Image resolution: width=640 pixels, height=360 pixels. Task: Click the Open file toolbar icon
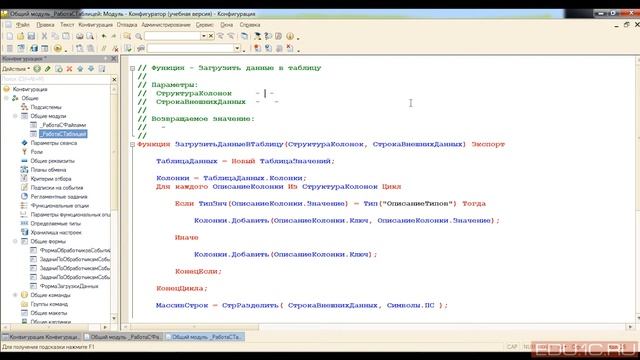[x=20, y=36]
